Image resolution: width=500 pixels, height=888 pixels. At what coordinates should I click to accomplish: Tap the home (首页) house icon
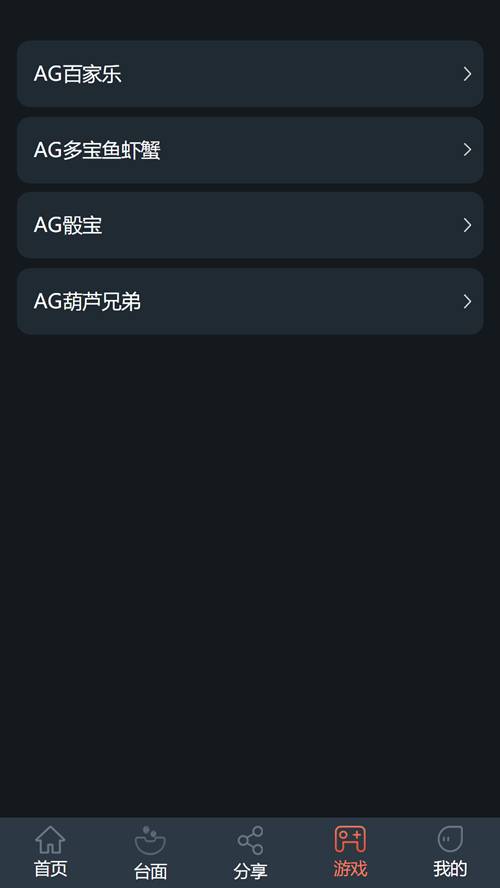50,839
